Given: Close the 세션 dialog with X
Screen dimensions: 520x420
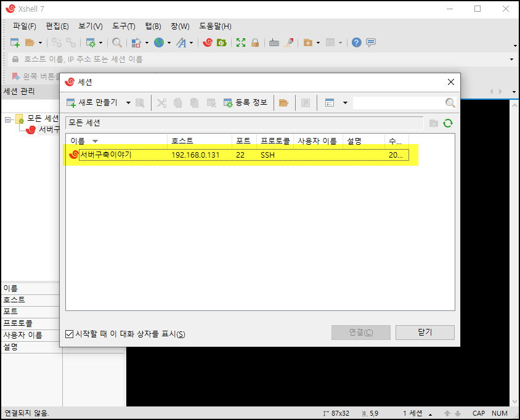Looking at the screenshot, I should [451, 82].
